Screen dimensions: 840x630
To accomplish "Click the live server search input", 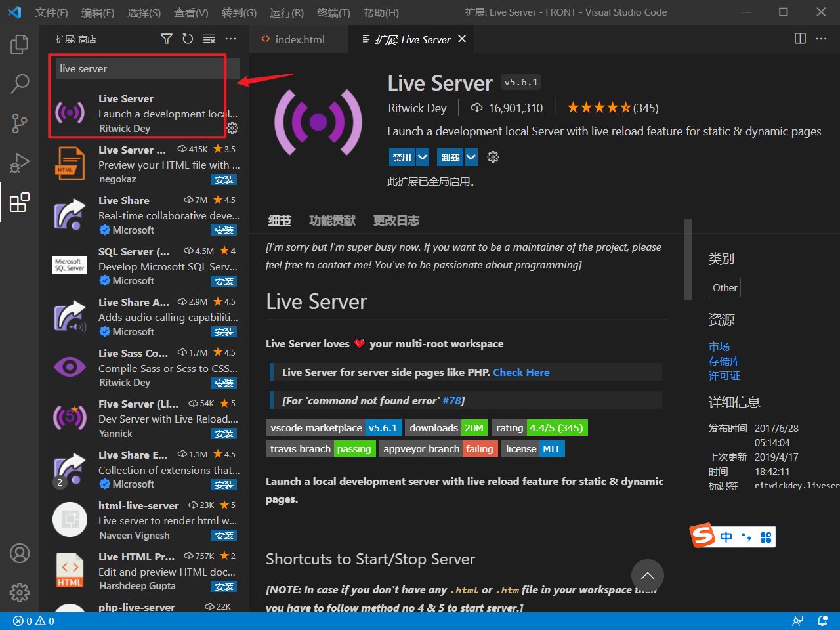I will coord(148,68).
